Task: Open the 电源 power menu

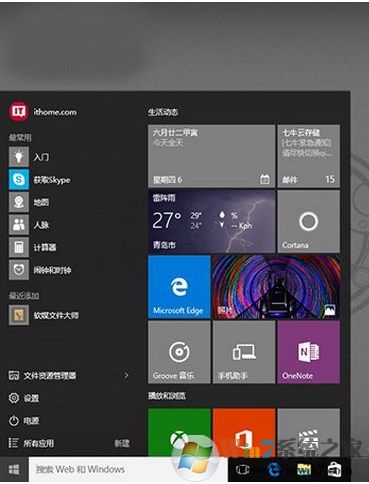Action: coord(24,421)
